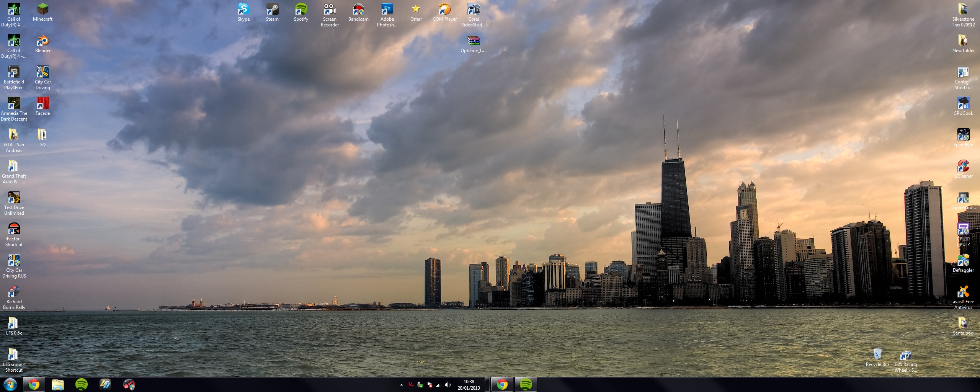980x392 pixels.
Task: Click the New folder desktop icon
Action: (963, 44)
